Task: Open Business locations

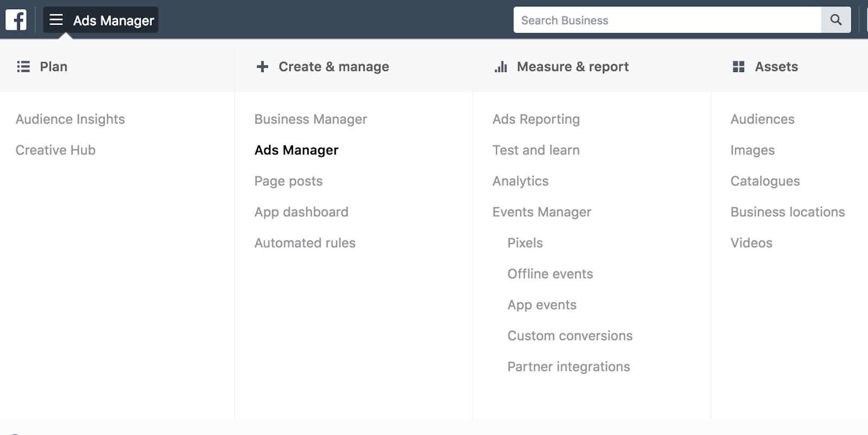Action: pyautogui.click(x=787, y=212)
